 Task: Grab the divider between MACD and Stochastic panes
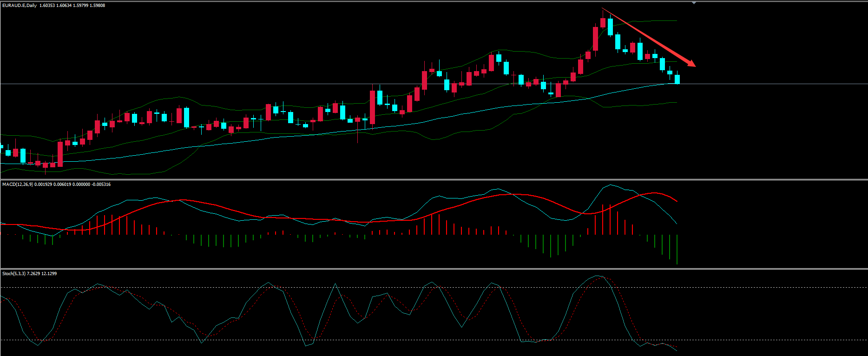point(434,269)
